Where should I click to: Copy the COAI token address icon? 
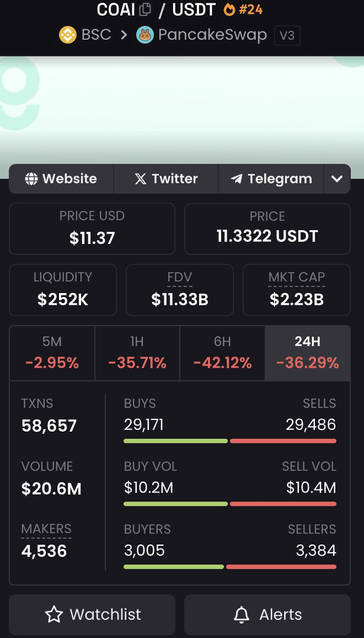145,9
